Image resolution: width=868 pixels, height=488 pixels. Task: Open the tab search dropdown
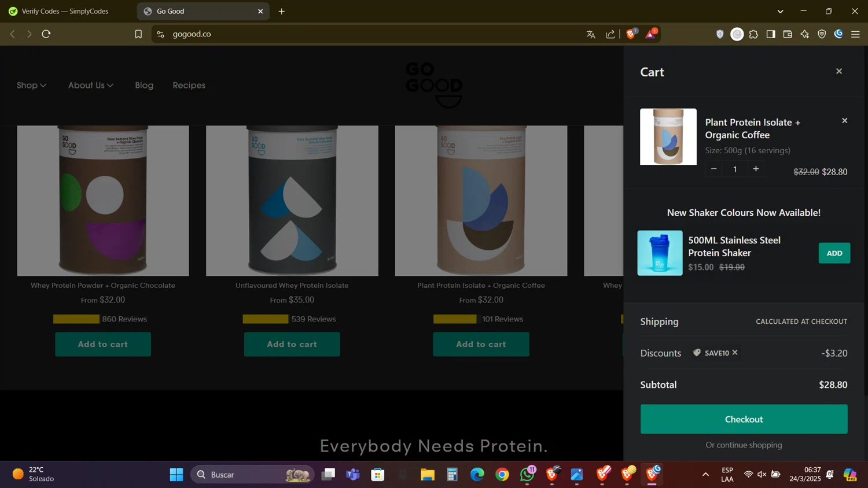click(780, 11)
